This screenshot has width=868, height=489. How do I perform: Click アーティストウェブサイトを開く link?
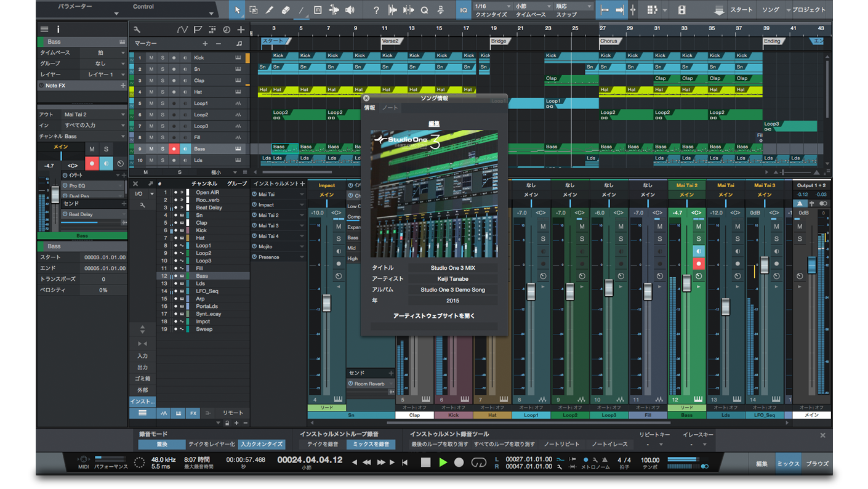[434, 316]
